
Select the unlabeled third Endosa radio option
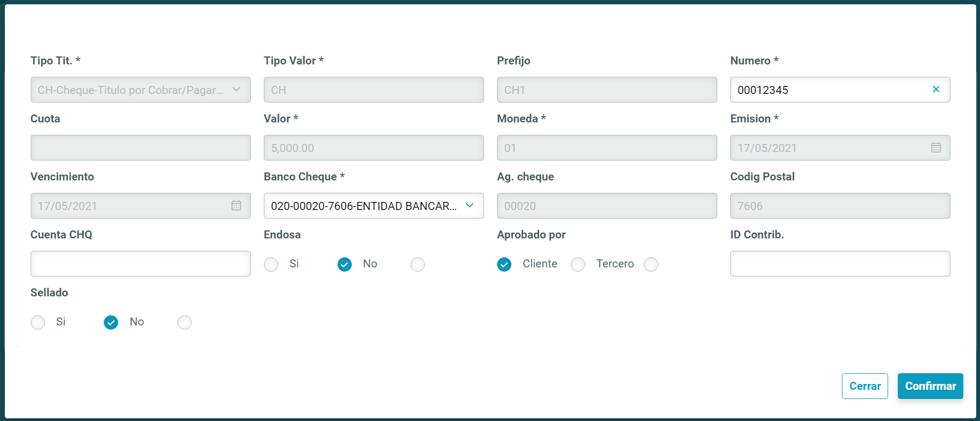click(x=417, y=264)
